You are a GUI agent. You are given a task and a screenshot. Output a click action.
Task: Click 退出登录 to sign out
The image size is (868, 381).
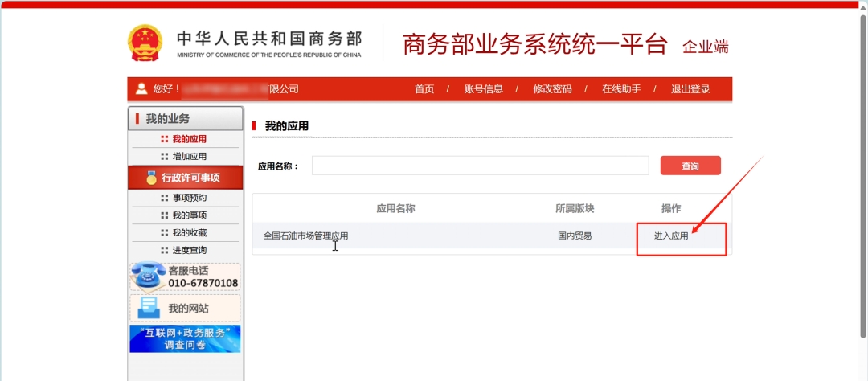690,89
